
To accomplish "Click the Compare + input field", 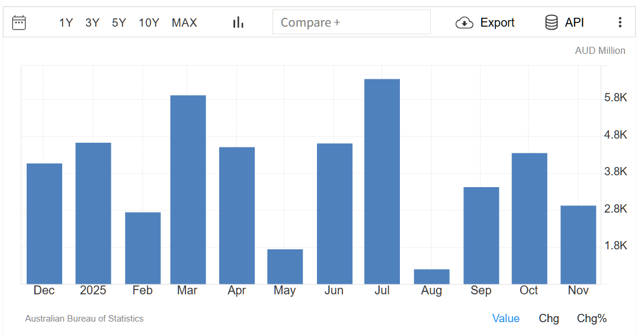I will coord(351,23).
